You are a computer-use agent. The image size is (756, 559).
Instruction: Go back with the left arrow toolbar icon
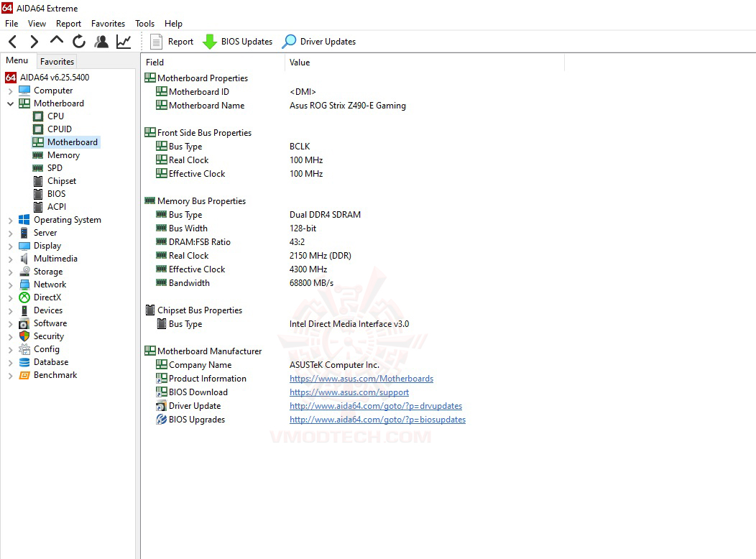click(13, 42)
